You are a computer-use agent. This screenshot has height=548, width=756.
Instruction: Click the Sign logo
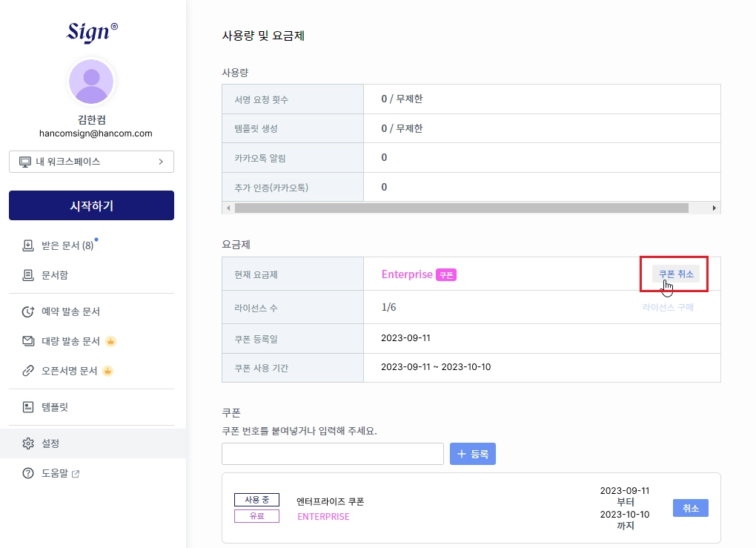point(92,31)
